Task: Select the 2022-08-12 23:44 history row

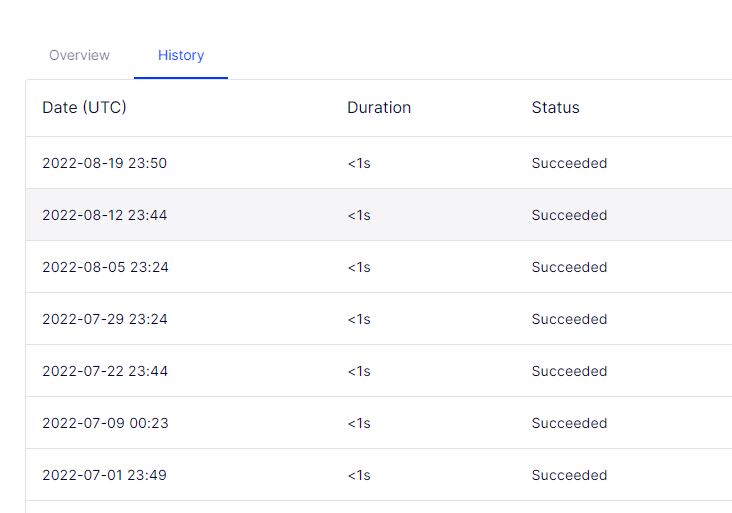Action: [x=104, y=215]
